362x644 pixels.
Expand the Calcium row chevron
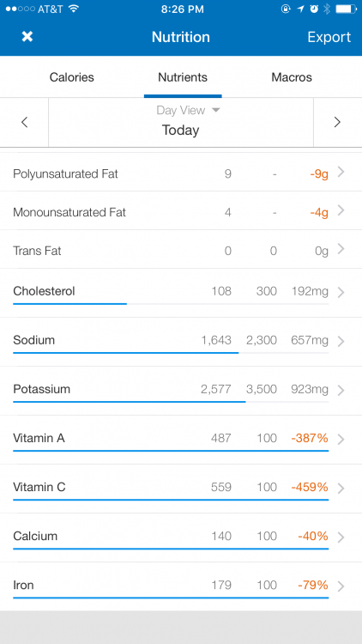pos(341,537)
